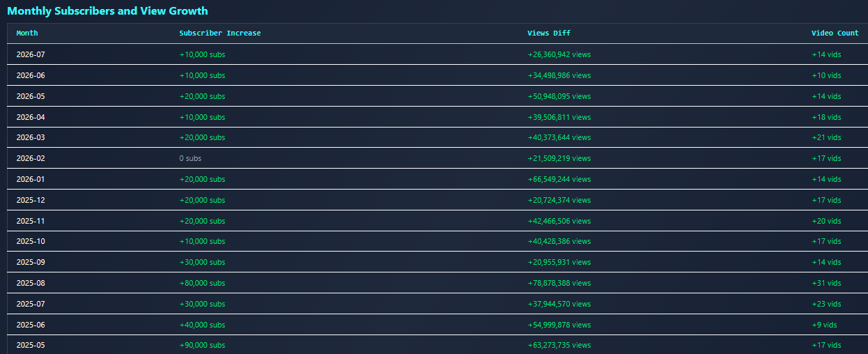Select the 2025-09 month cell

31,262
